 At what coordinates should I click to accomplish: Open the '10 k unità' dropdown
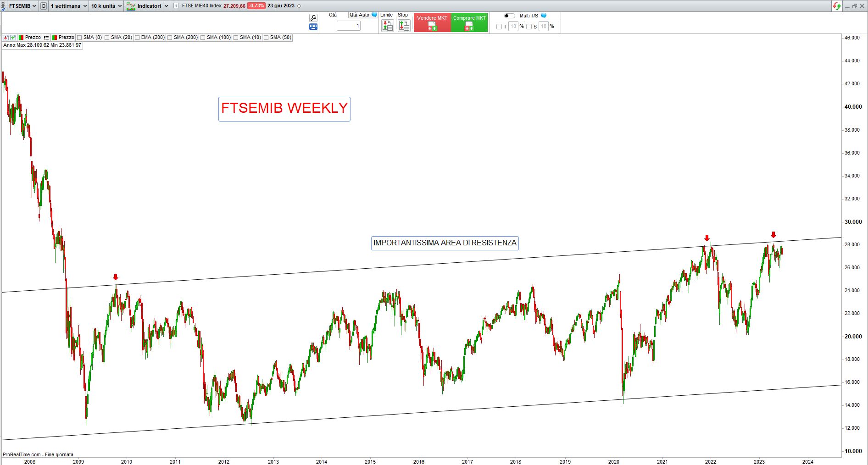106,6
